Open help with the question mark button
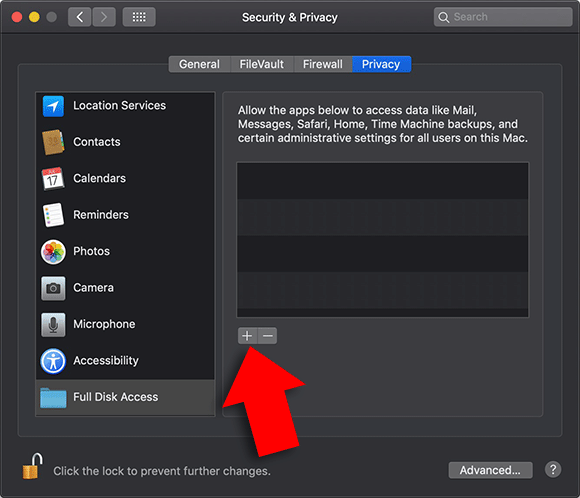Image resolution: width=580 pixels, height=498 pixels. point(553,470)
